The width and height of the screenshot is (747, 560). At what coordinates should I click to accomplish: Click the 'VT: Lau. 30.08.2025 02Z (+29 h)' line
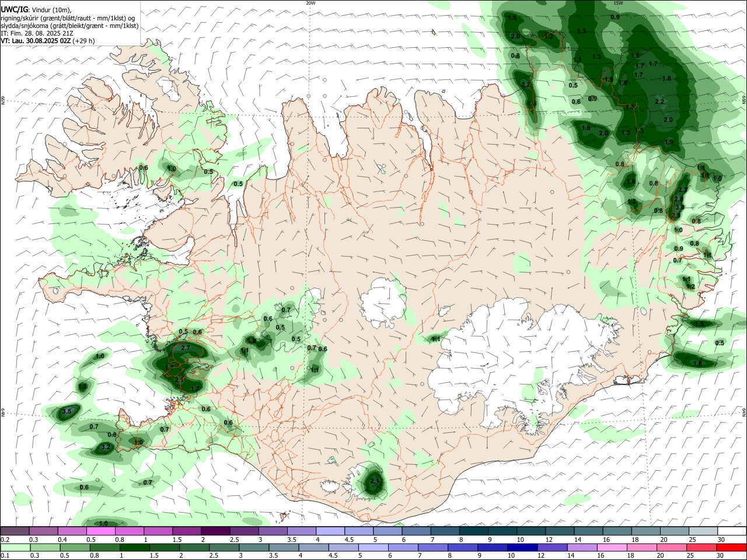48,41
